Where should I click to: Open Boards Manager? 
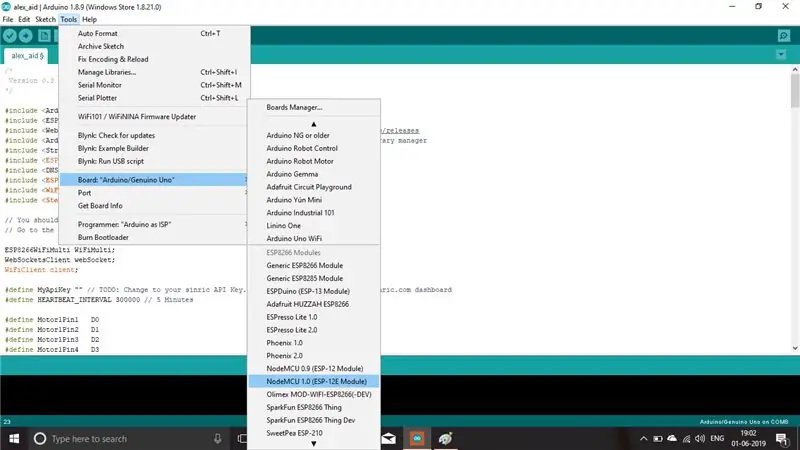click(x=314, y=107)
